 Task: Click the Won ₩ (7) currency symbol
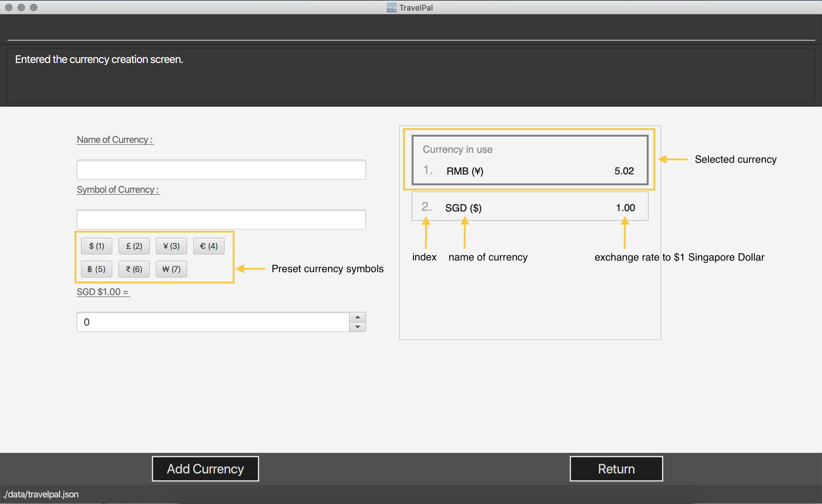(x=172, y=269)
